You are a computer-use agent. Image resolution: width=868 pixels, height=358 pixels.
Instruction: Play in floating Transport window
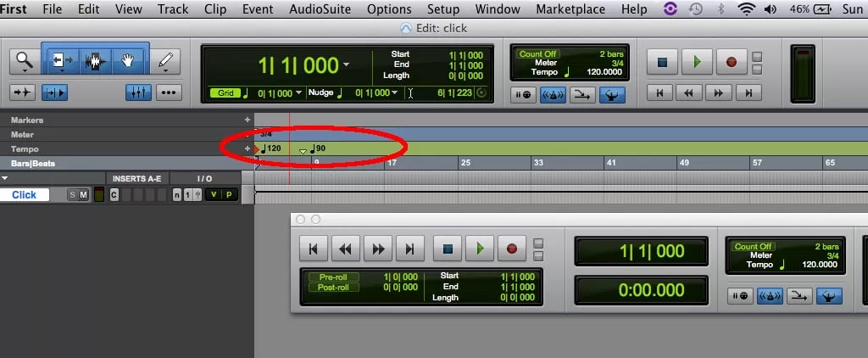480,249
